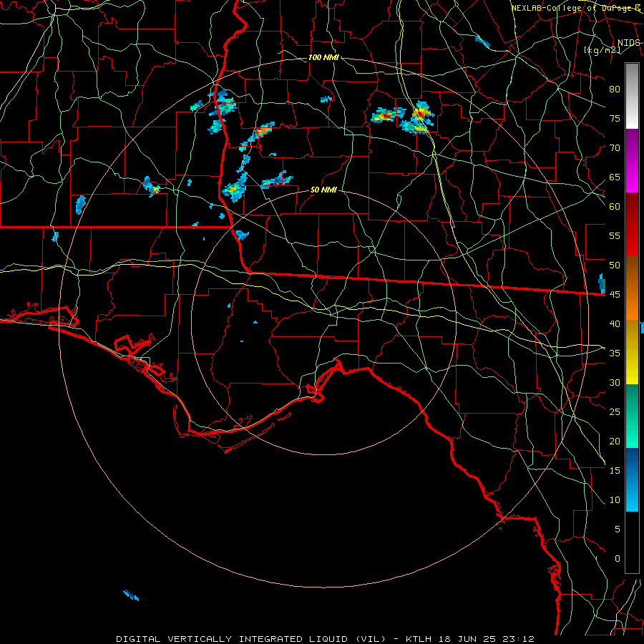Click the "10" value on the color scale
This screenshot has height=644, width=644.
(x=615, y=500)
